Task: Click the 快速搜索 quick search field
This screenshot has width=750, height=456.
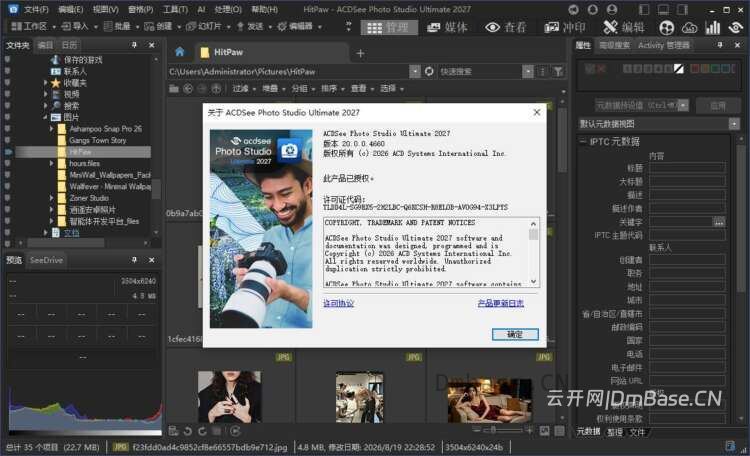Action: coord(480,72)
